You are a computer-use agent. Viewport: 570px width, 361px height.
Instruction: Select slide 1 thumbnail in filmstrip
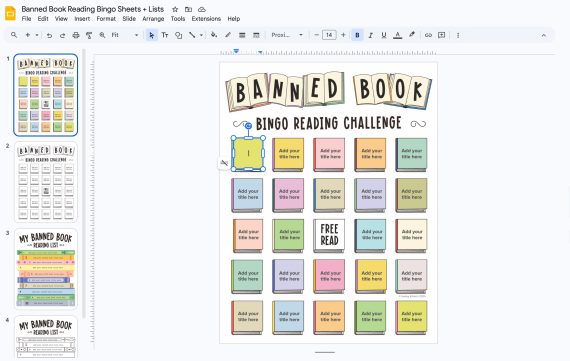click(46, 95)
